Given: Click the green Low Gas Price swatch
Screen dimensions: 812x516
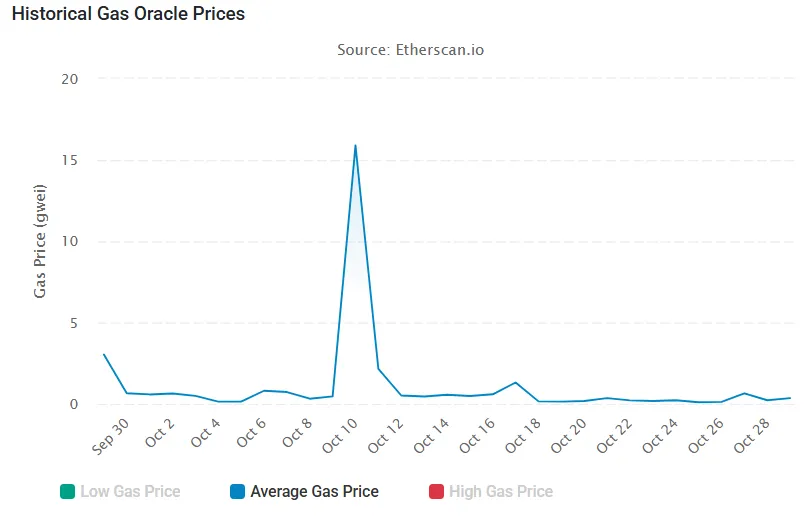Looking at the screenshot, I should pos(68,491).
